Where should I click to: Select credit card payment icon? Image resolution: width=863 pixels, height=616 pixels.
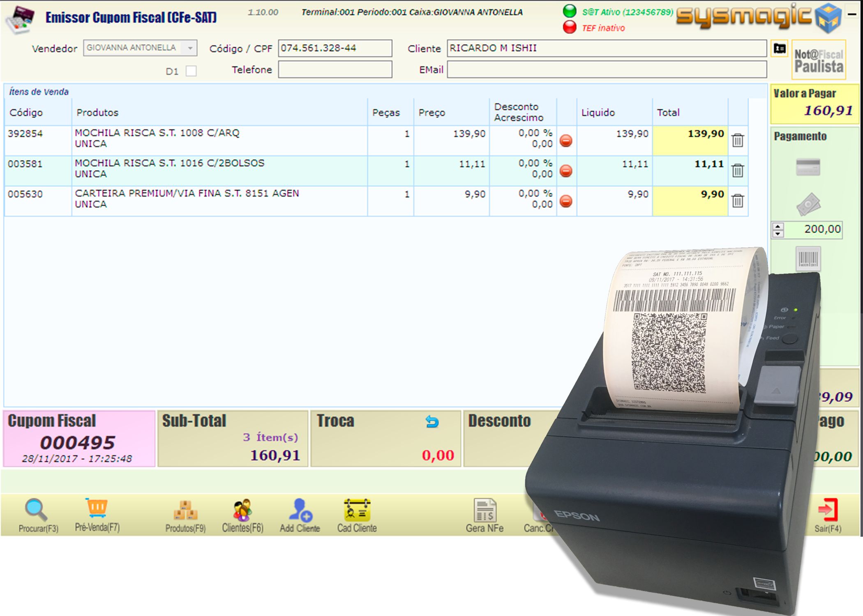808,167
